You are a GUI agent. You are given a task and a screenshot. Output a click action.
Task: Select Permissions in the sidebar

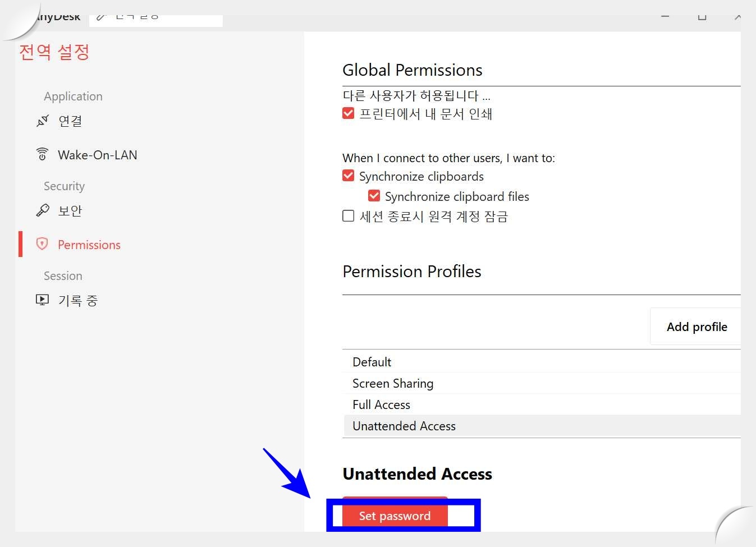click(x=89, y=245)
